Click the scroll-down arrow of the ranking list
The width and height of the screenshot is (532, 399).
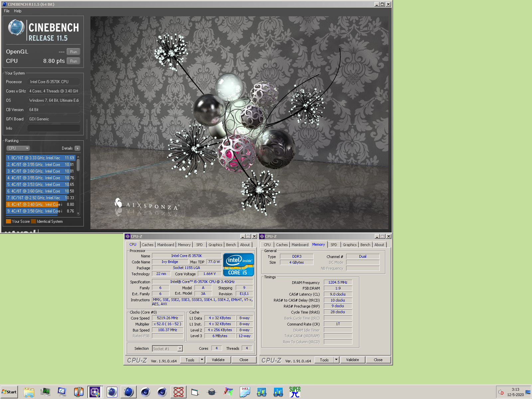coord(78,213)
